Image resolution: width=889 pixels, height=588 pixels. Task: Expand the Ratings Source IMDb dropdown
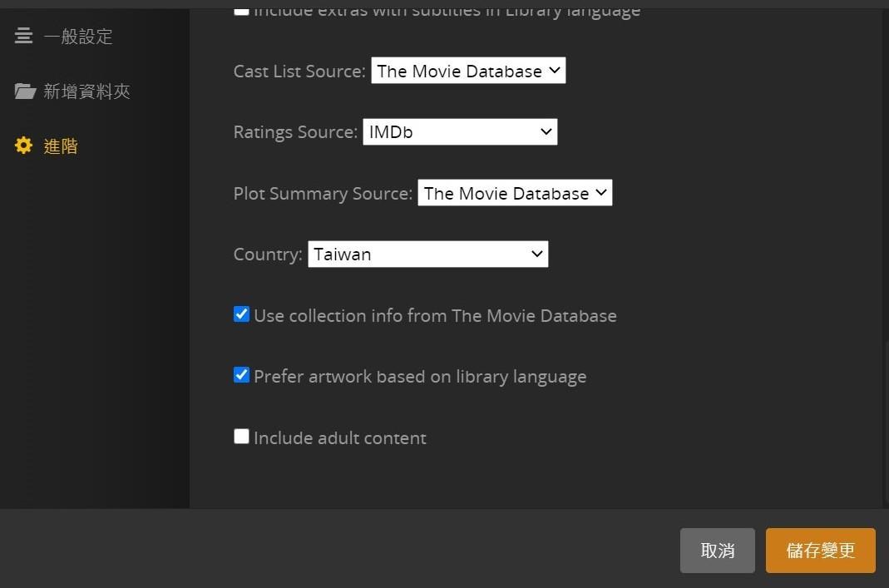460,132
